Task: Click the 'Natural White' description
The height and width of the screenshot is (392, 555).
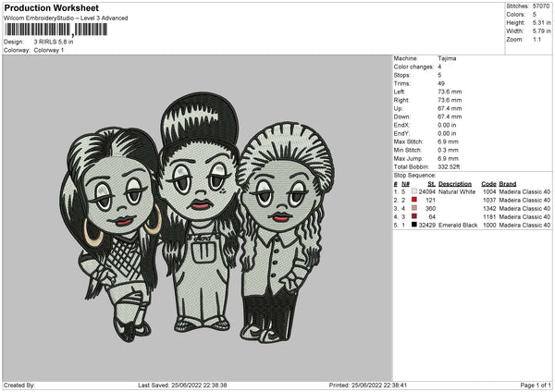Action: pos(457,191)
